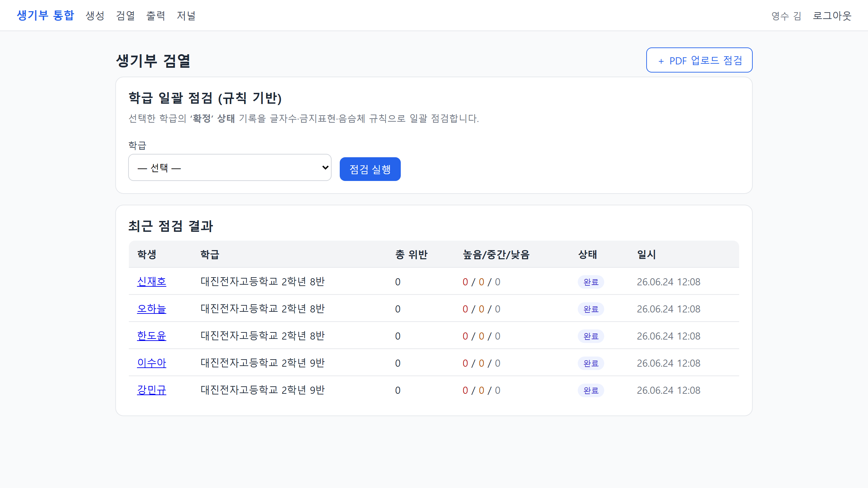This screenshot has width=868, height=488.
Task: Click the timestamp in 오하늘's row
Action: (668, 309)
